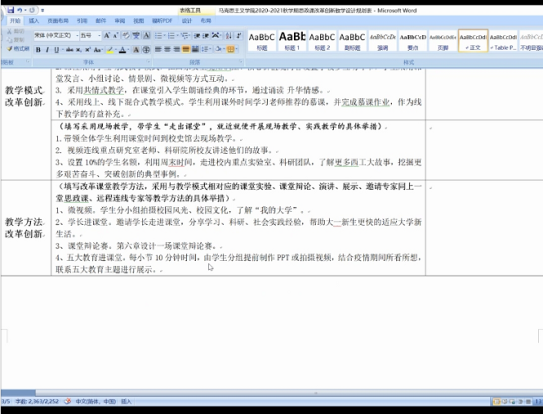543x414 pixels.
Task: Toggle Italic formatting
Action: click(47, 50)
